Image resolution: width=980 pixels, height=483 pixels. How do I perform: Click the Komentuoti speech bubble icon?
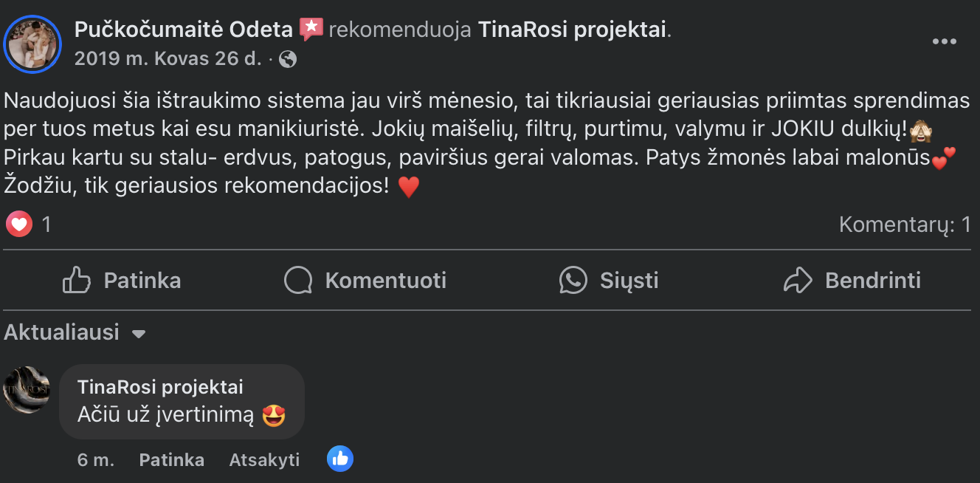(297, 281)
